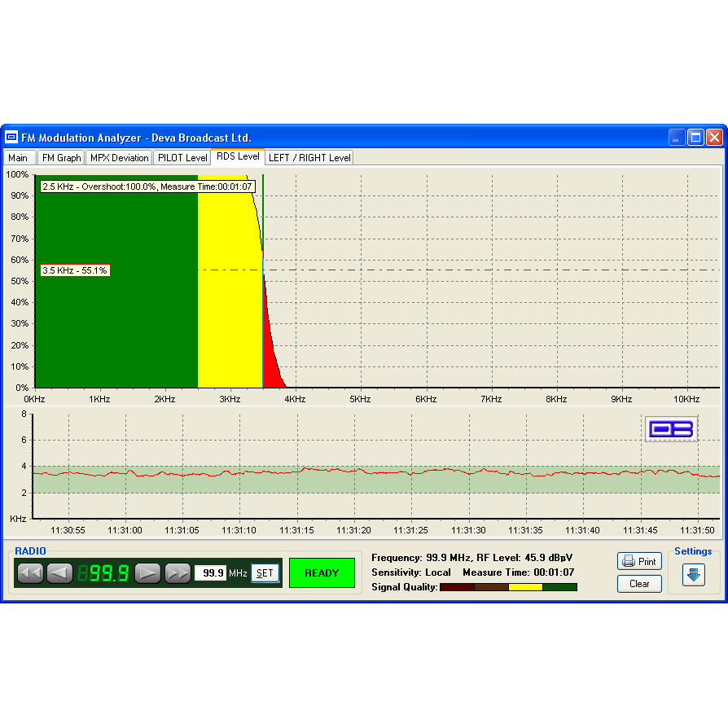Switch to the Main tab
This screenshot has height=728, width=728.
(x=18, y=158)
